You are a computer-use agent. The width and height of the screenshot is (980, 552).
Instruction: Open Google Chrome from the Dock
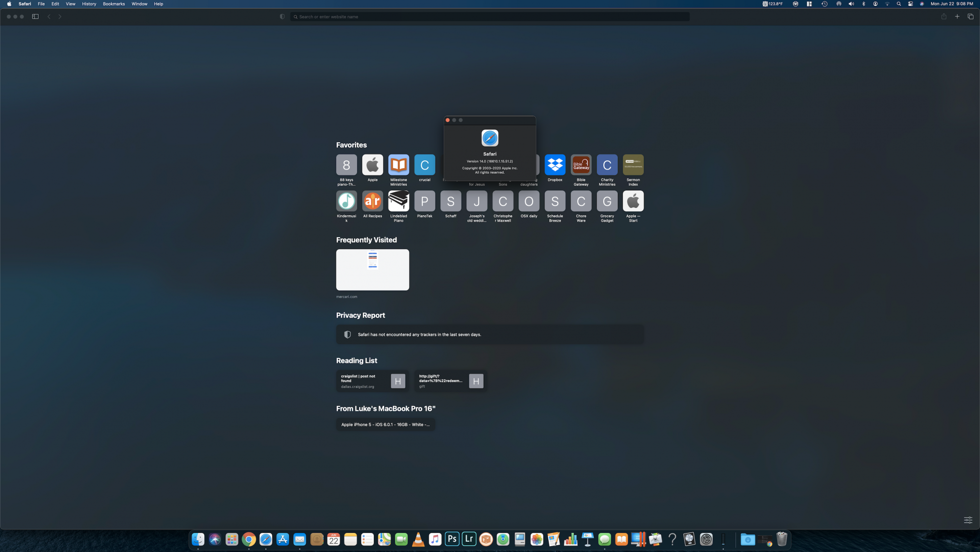[x=249, y=539]
